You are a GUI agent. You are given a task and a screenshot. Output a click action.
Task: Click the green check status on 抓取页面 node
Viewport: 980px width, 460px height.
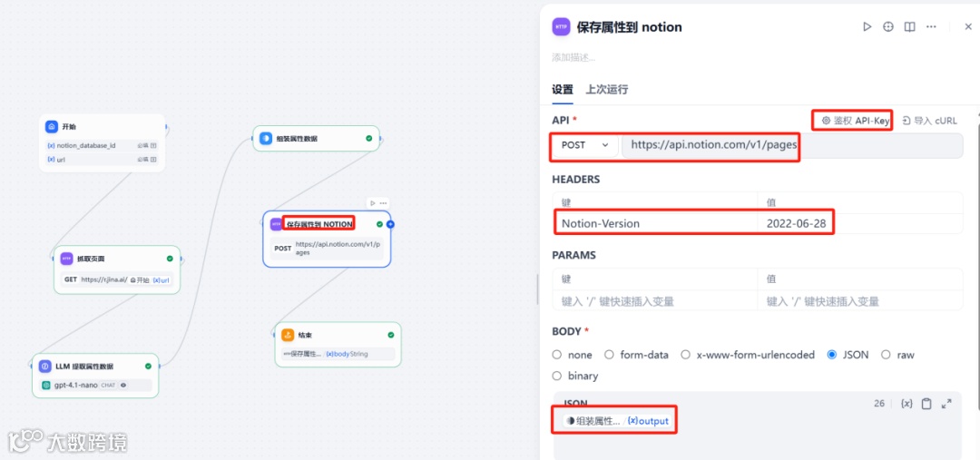pyautogui.click(x=170, y=259)
